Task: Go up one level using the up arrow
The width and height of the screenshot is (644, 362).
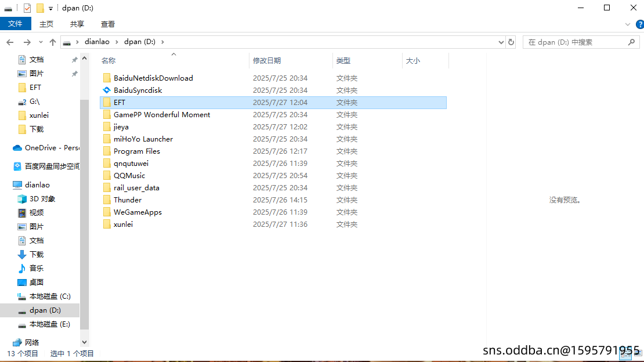Action: pyautogui.click(x=53, y=42)
